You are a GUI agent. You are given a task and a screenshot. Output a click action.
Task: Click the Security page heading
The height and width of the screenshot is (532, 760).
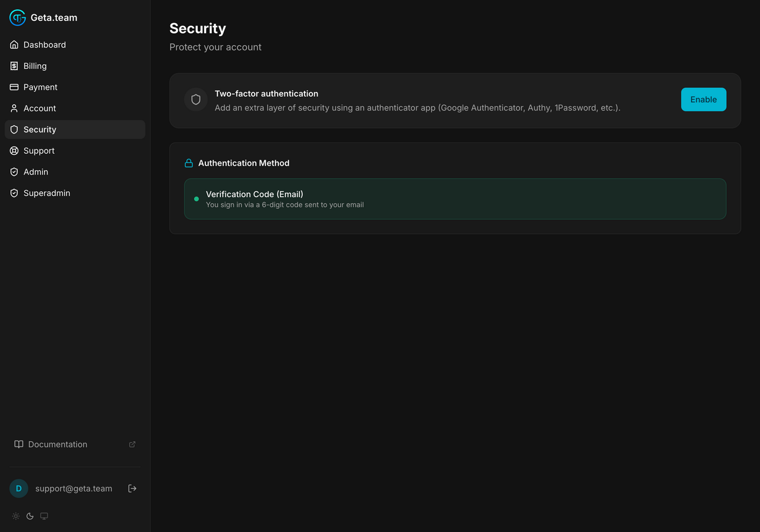click(x=198, y=28)
